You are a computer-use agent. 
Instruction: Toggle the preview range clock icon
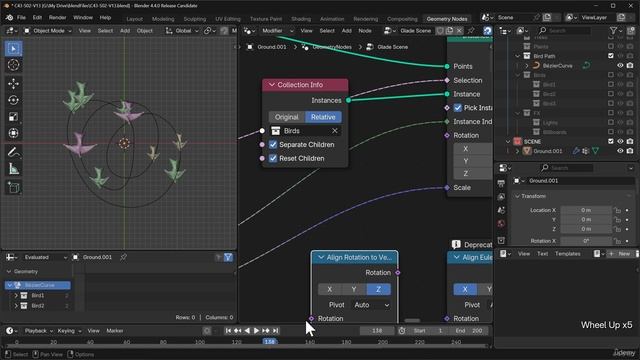click(402, 331)
